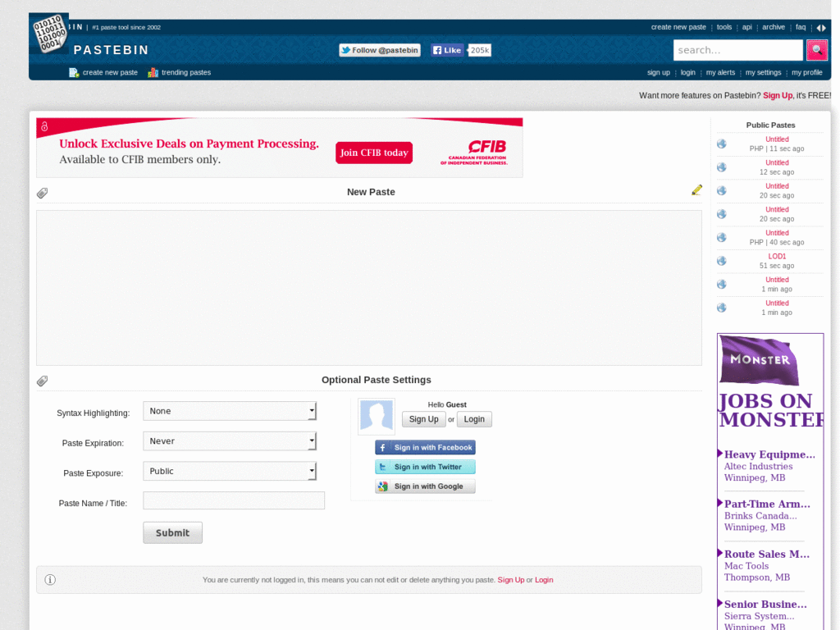
Task: Go to the archive page from top navigation
Action: tap(773, 26)
